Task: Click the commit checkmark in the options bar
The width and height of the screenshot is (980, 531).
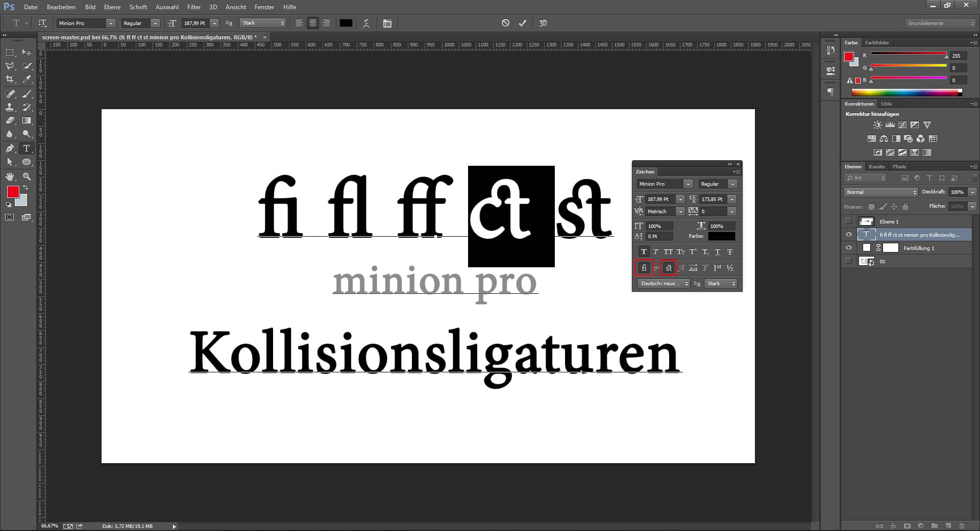Action: point(522,23)
